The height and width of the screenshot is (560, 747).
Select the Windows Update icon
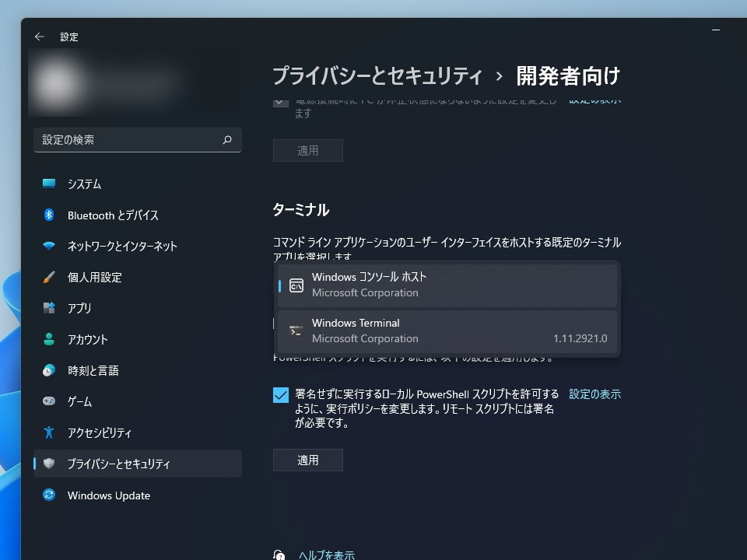(x=48, y=495)
